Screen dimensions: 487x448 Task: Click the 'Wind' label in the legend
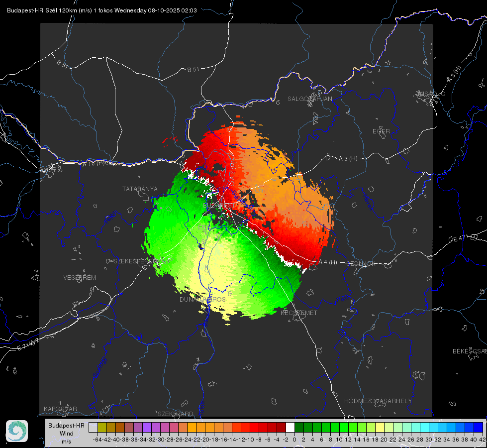[x=67, y=434]
